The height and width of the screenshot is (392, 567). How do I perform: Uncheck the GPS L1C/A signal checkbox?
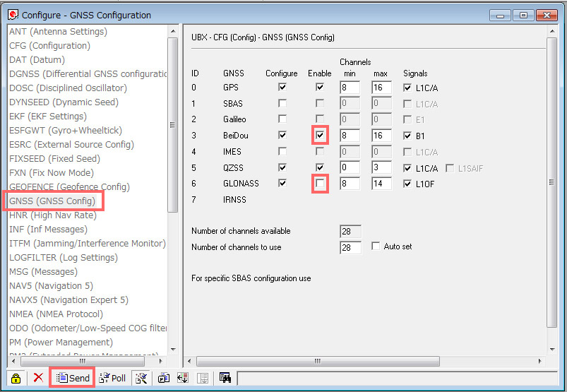click(x=407, y=88)
